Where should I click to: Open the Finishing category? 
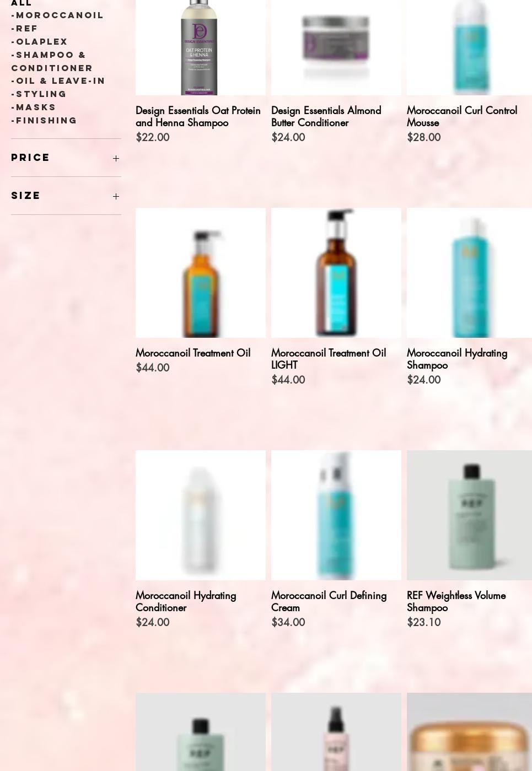coord(45,120)
